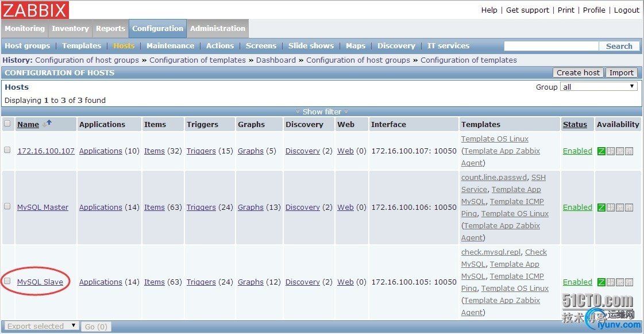Screen dimensions: 644x334
Task: Click IPMI availability icon for 172.16.100.107
Action: 629,151
